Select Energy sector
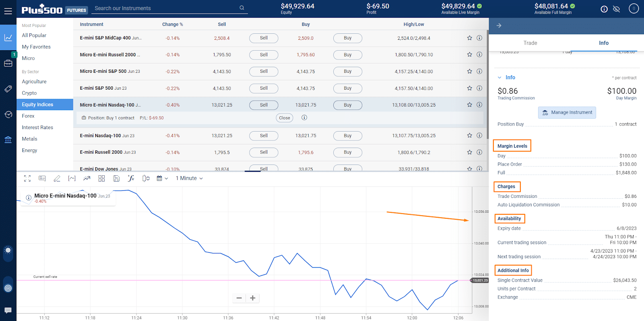Image resolution: width=644 pixels, height=321 pixels. click(29, 150)
